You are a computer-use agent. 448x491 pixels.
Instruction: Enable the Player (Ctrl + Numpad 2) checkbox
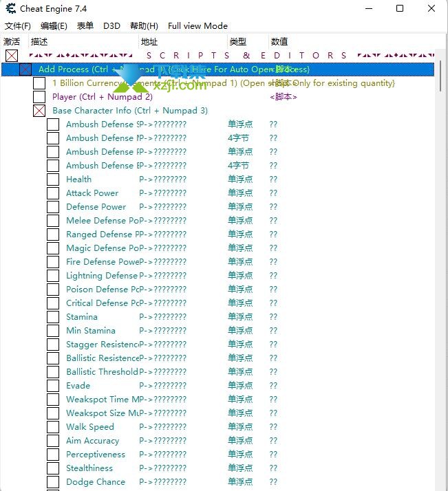pos(39,97)
